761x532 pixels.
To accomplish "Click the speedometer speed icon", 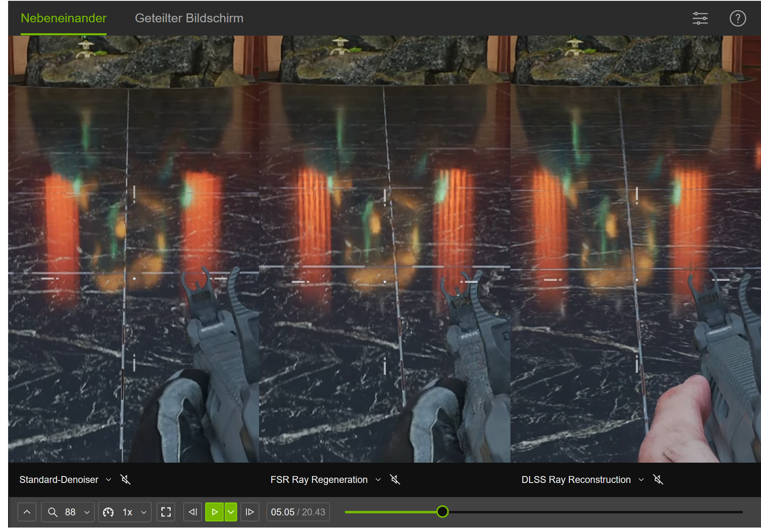I will (x=108, y=512).
